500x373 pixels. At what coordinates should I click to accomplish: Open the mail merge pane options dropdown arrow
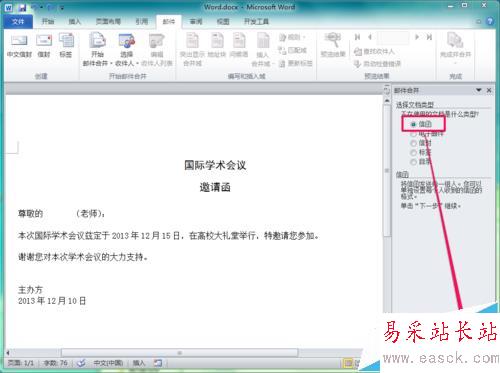point(479,90)
